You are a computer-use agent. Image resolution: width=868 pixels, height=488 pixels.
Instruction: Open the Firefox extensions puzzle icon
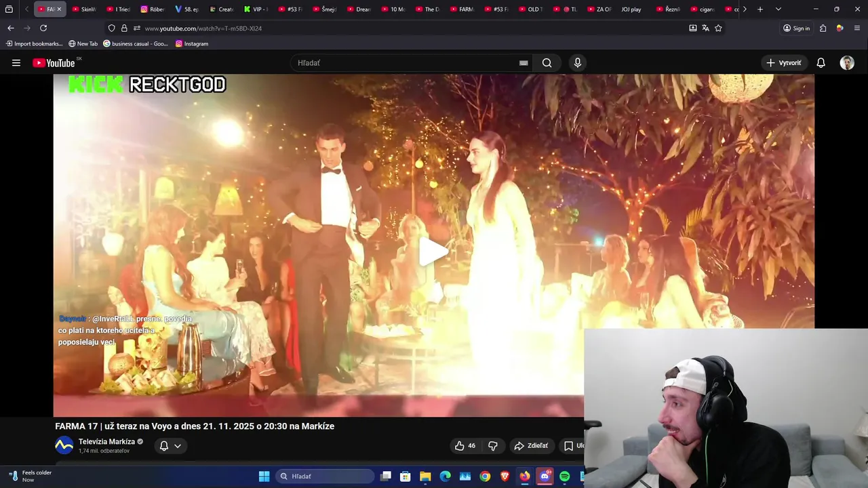tap(823, 28)
